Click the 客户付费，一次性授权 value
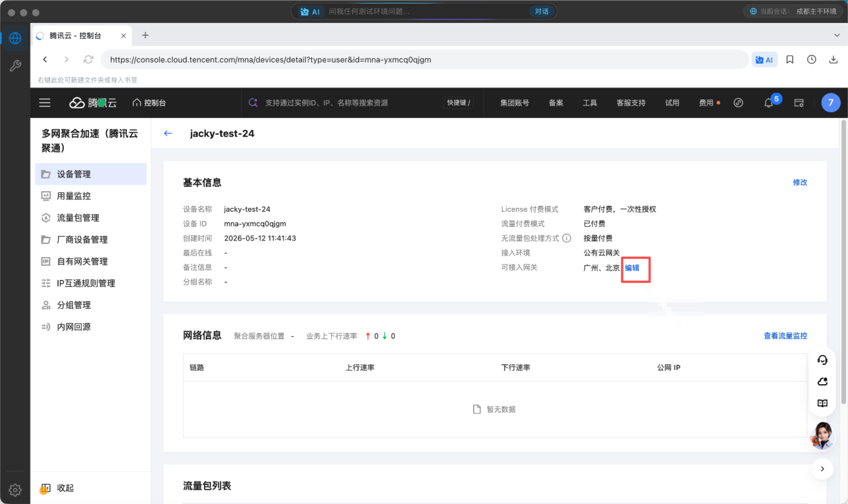The height and width of the screenshot is (504, 848). pos(620,209)
